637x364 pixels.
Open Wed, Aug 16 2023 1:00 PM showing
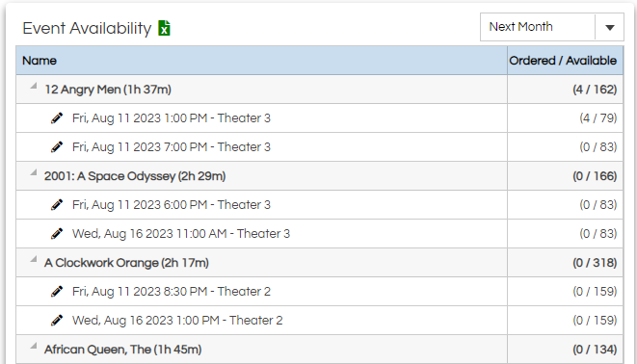[177, 321]
